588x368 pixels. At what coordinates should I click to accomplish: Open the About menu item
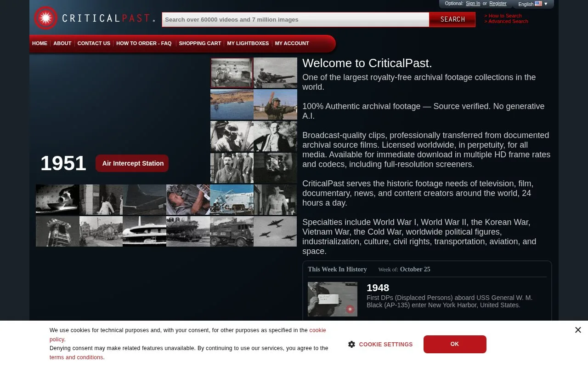coord(62,43)
